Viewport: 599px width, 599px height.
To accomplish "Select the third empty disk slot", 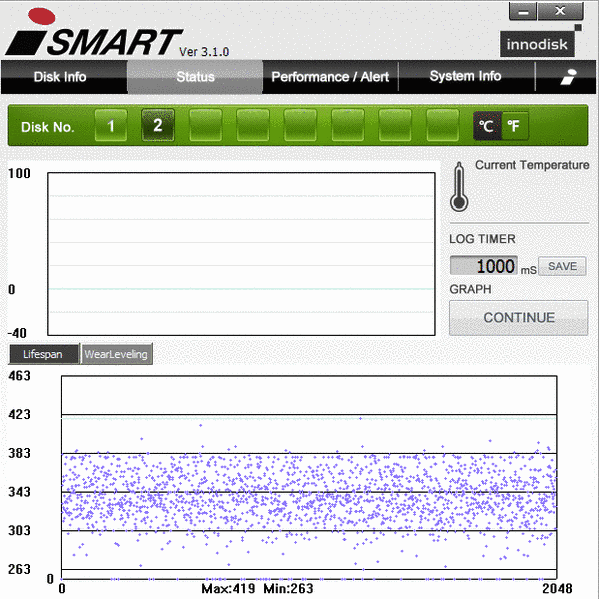I will [300, 125].
